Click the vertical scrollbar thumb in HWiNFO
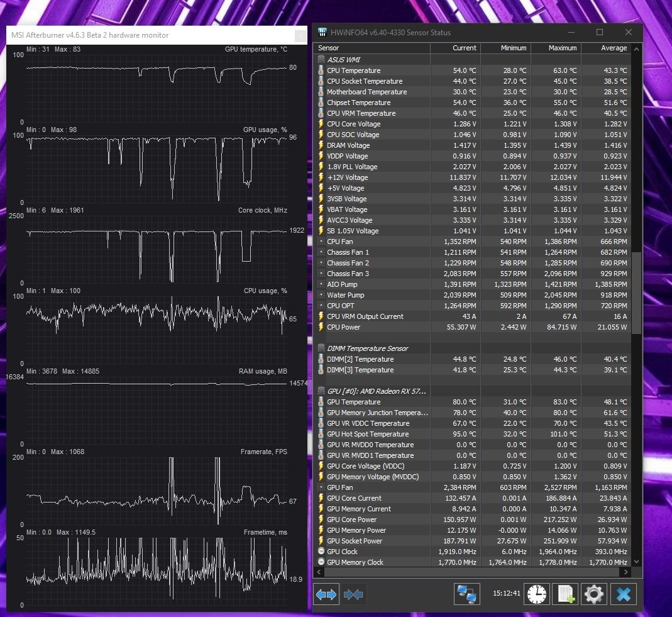672x617 pixels. [636, 292]
